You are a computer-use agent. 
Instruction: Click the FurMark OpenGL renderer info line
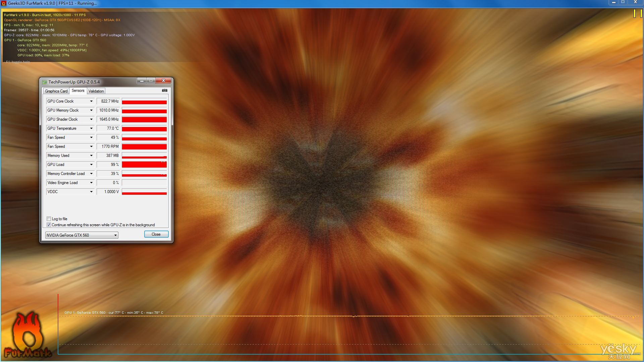point(62,20)
